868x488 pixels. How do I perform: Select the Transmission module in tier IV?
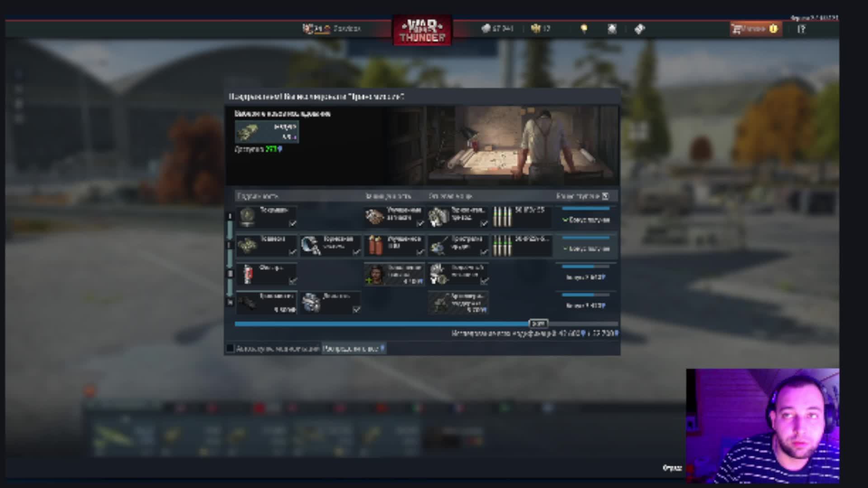click(x=266, y=303)
